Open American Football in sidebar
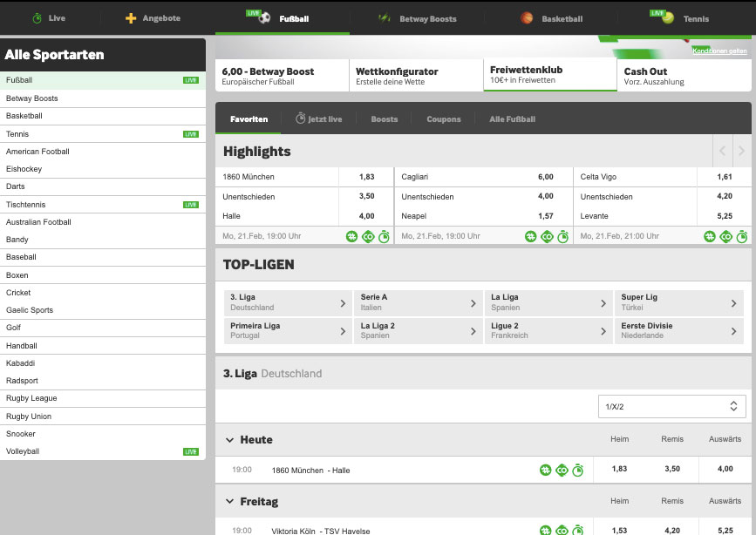This screenshot has height=535, width=756. (x=103, y=152)
